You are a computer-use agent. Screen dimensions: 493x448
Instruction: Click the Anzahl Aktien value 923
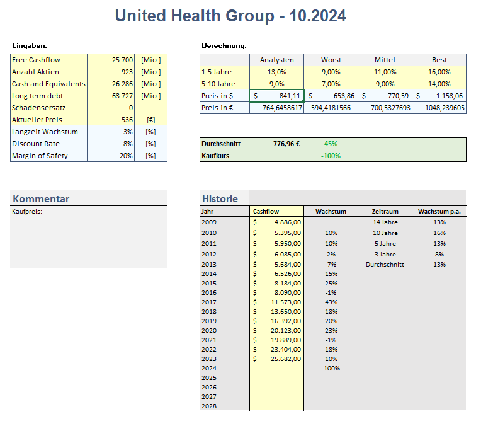pos(111,72)
